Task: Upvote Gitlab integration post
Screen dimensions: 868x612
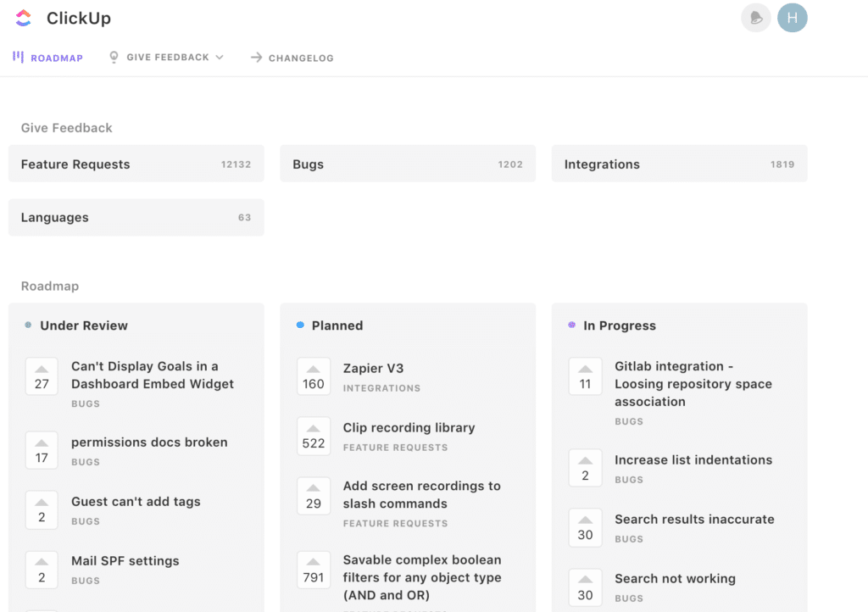Action: tap(585, 376)
